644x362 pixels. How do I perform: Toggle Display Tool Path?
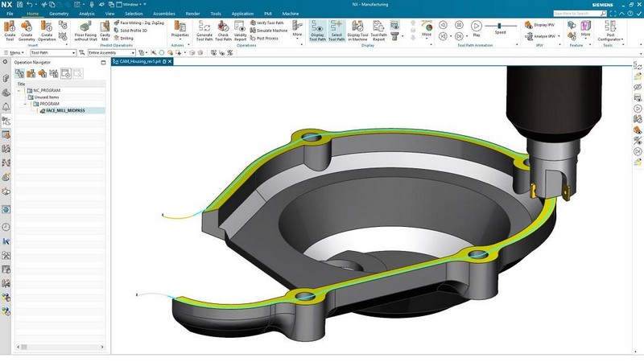click(317, 31)
